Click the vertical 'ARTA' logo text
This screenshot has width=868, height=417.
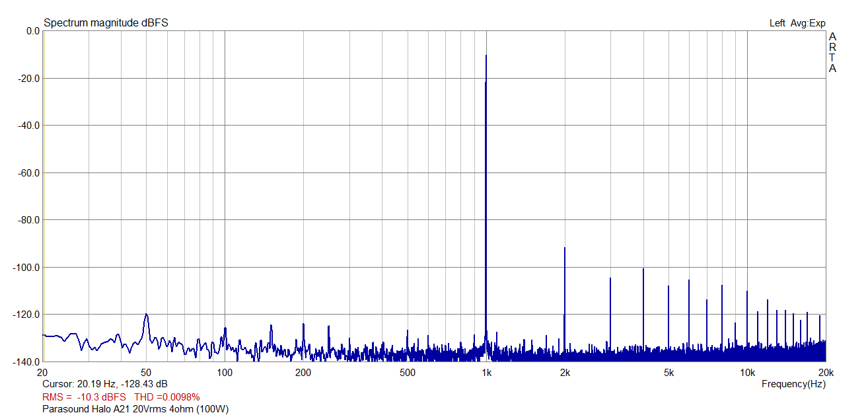point(832,52)
